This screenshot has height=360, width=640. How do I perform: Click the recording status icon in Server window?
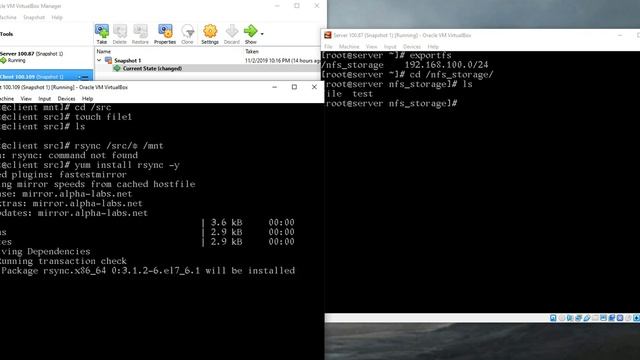611,318
